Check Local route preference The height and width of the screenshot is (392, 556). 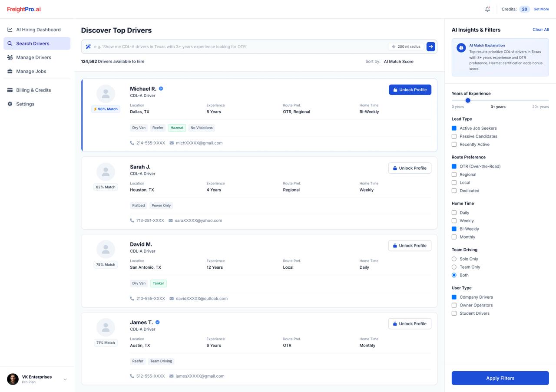coord(454,183)
